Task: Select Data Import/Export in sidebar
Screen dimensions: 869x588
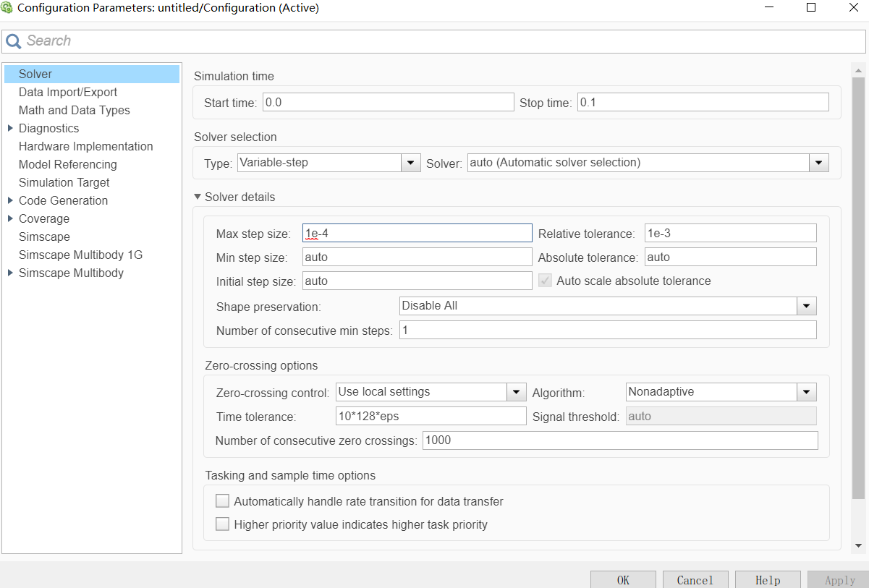Action: point(68,92)
